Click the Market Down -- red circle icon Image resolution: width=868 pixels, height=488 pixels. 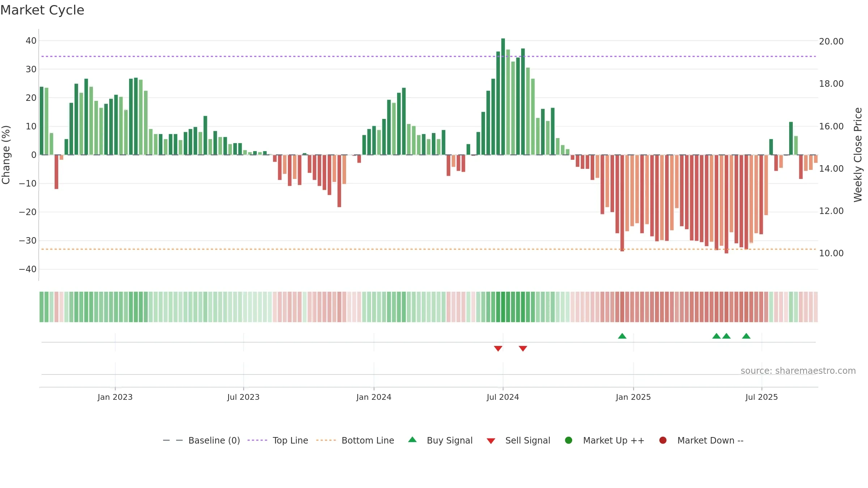click(663, 440)
